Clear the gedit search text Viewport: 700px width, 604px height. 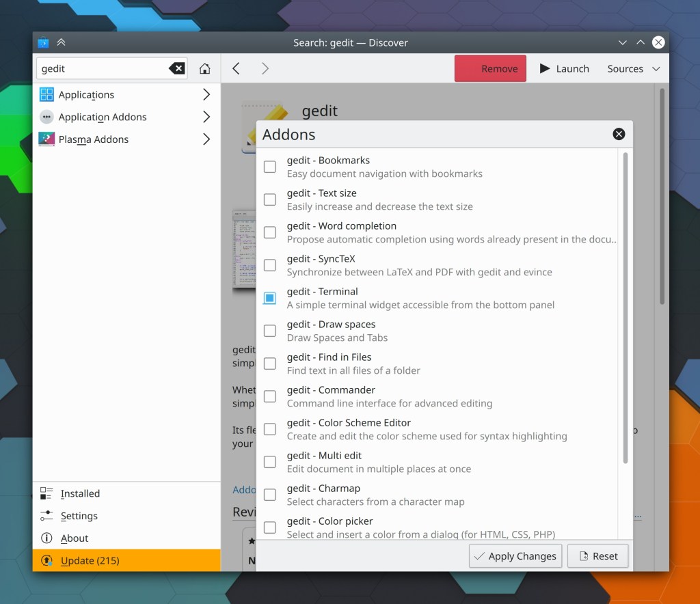pos(176,68)
